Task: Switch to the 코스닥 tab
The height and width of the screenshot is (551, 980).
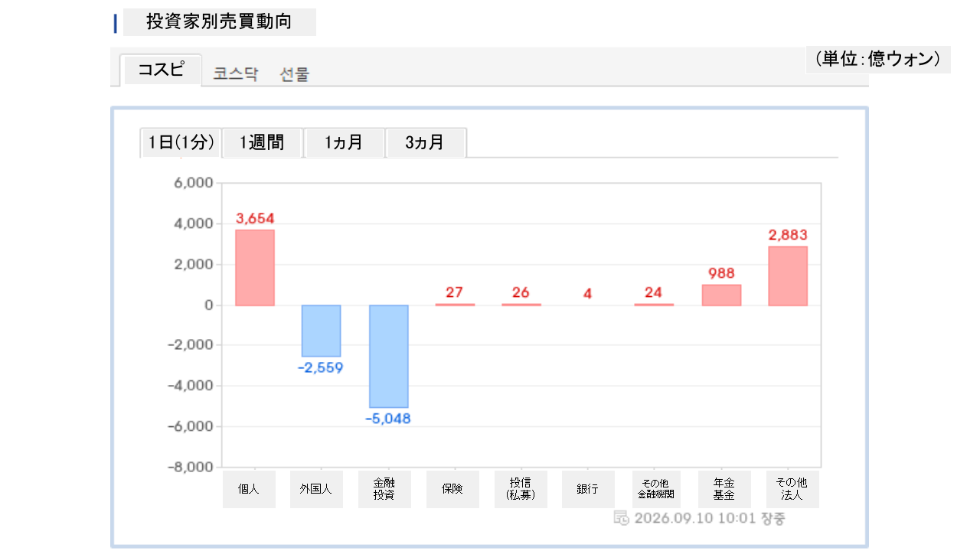Action: click(x=236, y=74)
